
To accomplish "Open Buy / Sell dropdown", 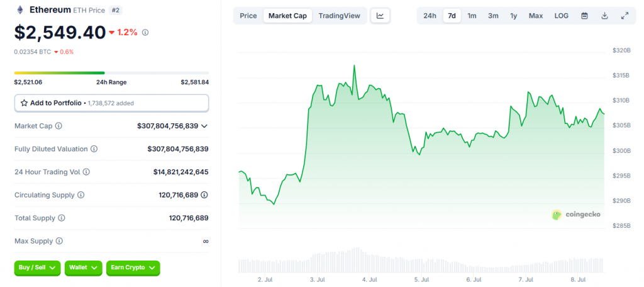I will pos(37,267).
